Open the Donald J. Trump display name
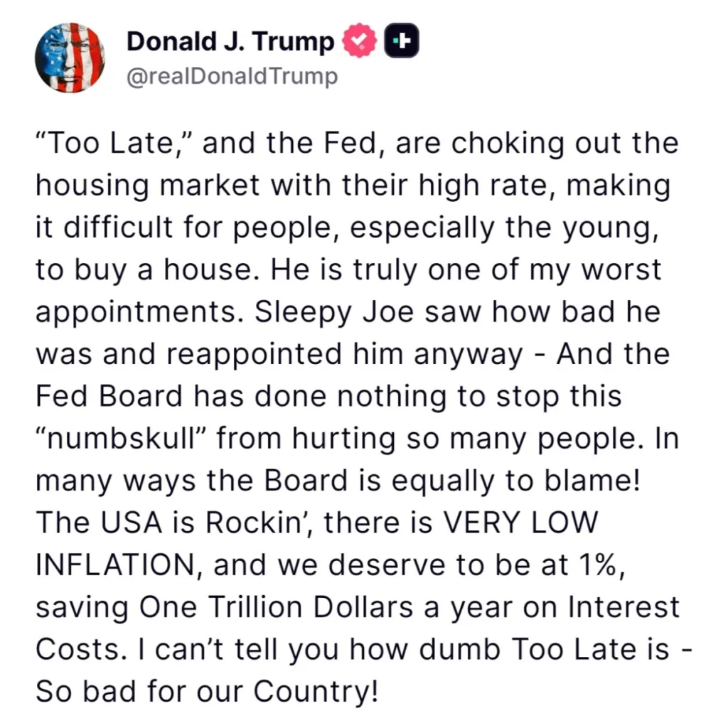 tap(230, 42)
